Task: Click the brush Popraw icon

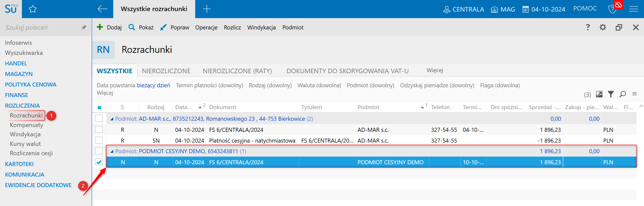Action: (163, 27)
